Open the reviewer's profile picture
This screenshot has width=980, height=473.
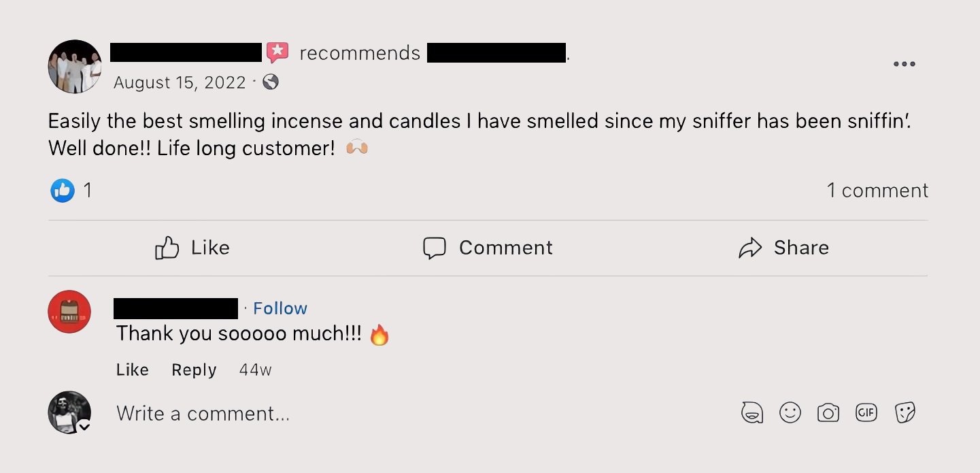pyautogui.click(x=75, y=67)
